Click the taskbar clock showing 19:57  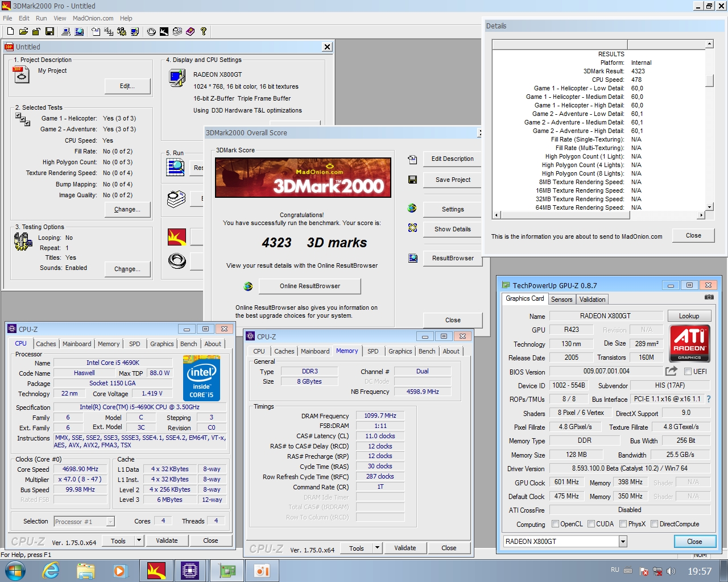[x=700, y=571]
